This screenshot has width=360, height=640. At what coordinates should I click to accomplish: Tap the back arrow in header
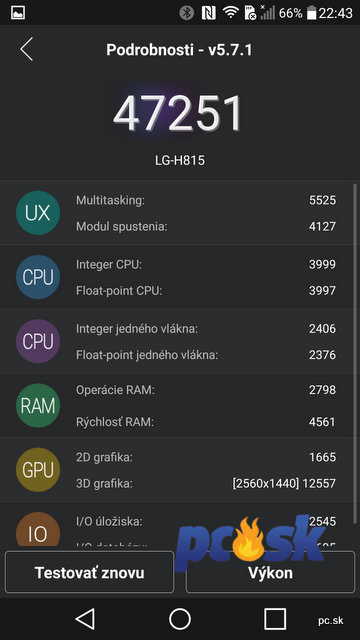[27, 49]
